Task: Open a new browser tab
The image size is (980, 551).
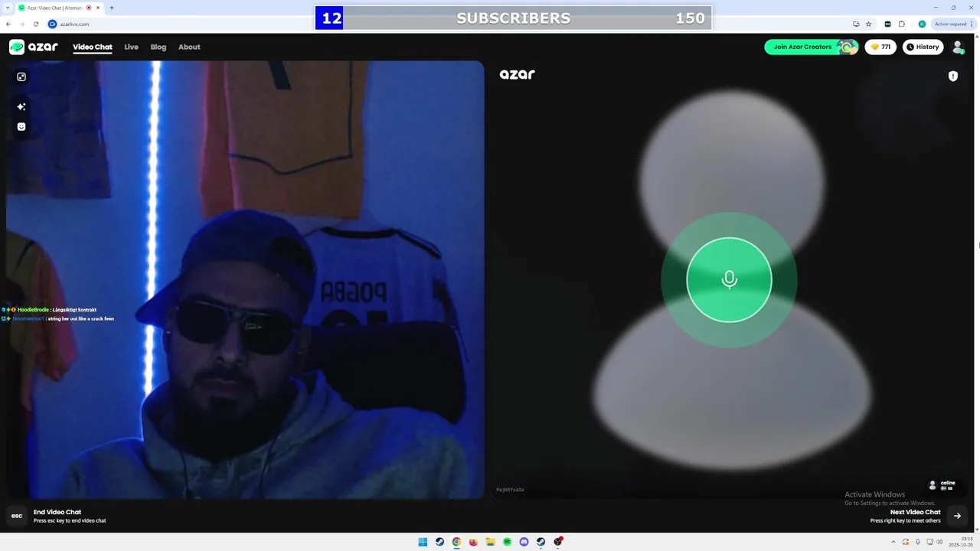Action: coord(112,8)
